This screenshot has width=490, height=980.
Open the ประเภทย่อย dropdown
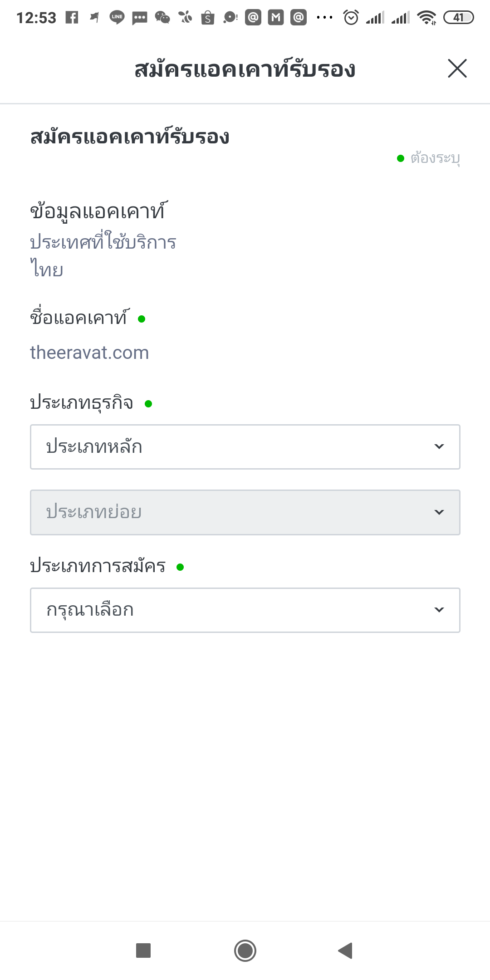point(245,512)
